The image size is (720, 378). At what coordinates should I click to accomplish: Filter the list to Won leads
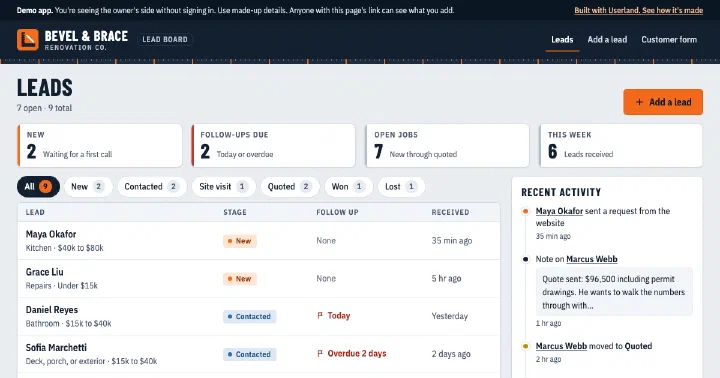tap(348, 186)
